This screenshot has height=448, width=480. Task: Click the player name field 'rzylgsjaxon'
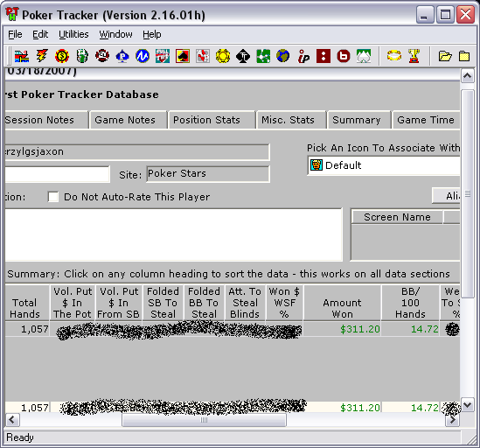click(x=137, y=151)
